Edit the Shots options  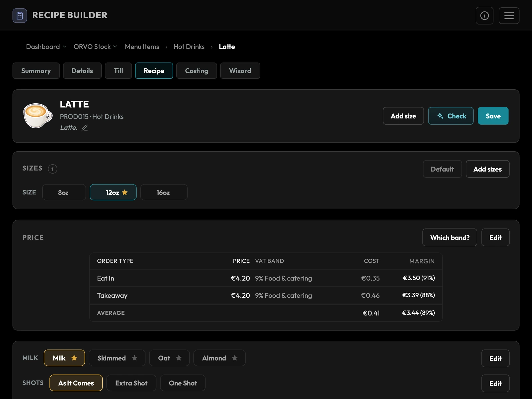pyautogui.click(x=495, y=383)
